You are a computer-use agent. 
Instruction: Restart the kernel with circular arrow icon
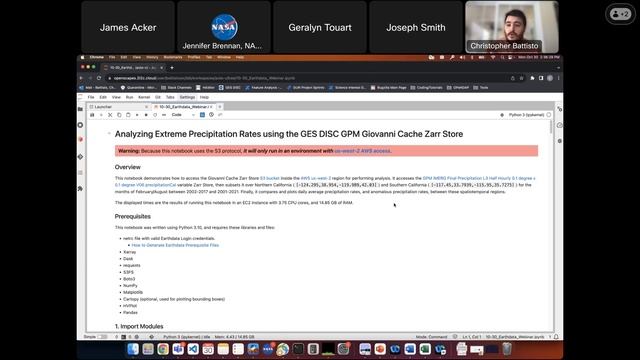click(155, 115)
